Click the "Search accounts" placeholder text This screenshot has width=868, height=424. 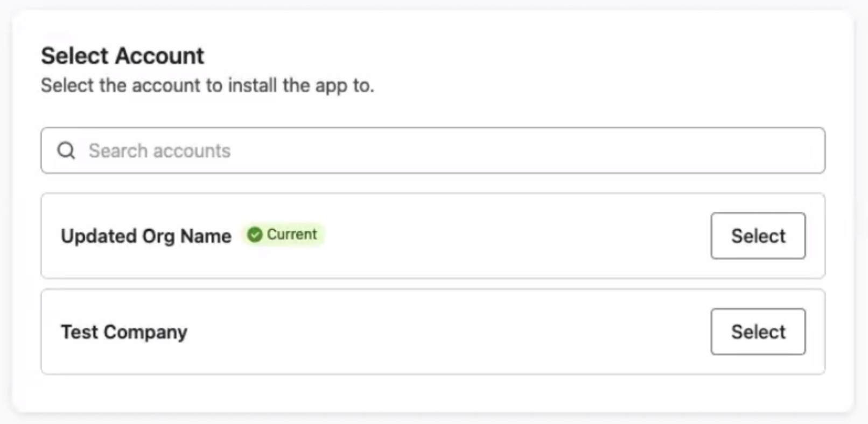point(159,151)
